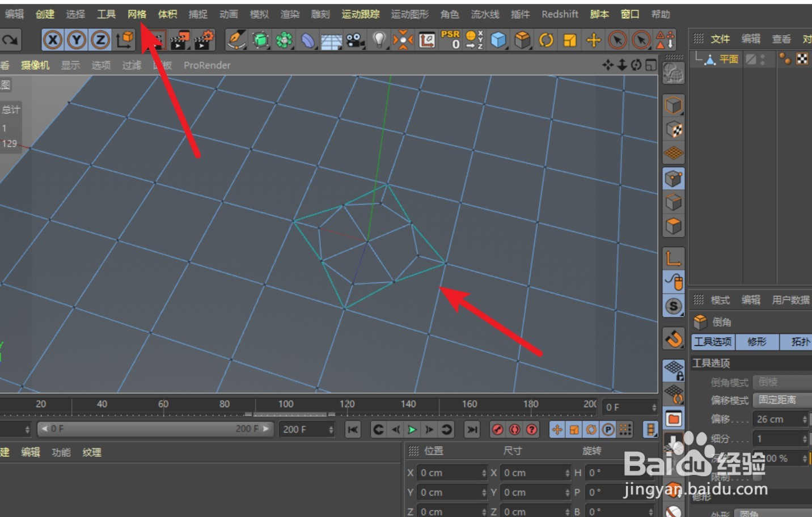Toggle the autokeying red button

[514, 430]
